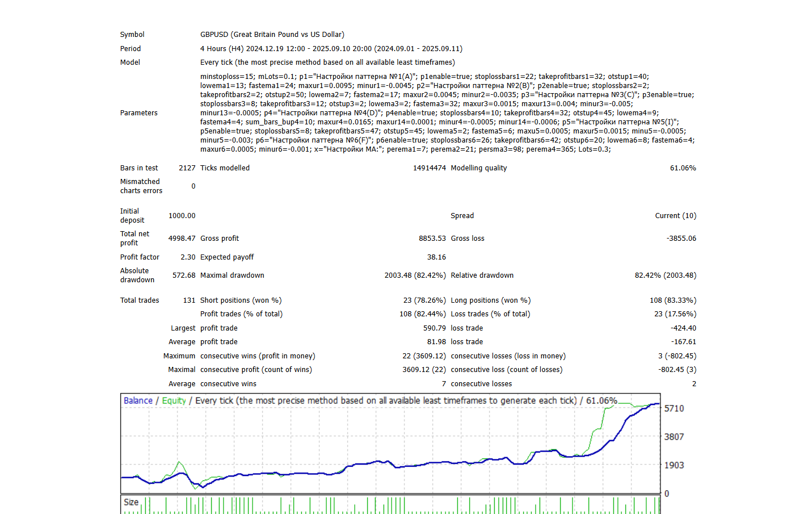Click the Gross loss value -3855.06
Screen dimensions: 812x514
pos(681,239)
